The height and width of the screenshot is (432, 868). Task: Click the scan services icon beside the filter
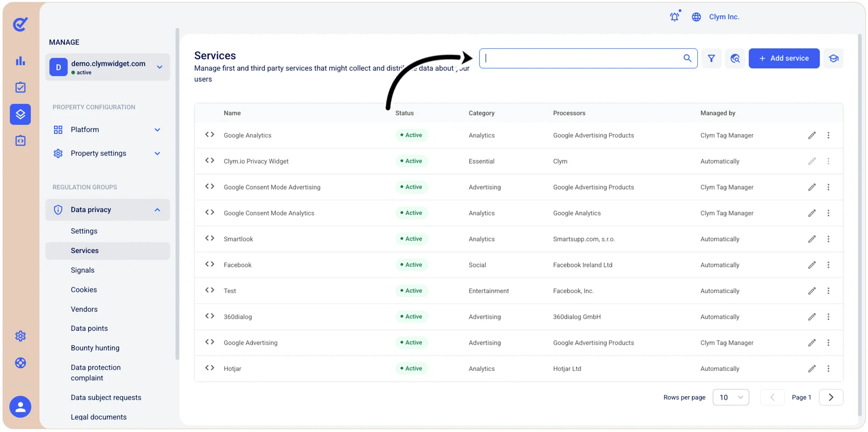point(735,58)
